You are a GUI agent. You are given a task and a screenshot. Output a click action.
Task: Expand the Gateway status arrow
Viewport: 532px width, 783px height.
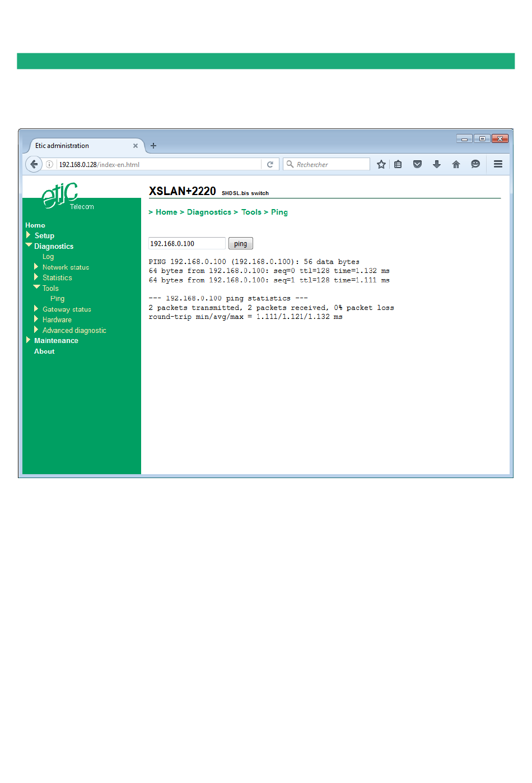click(36, 309)
